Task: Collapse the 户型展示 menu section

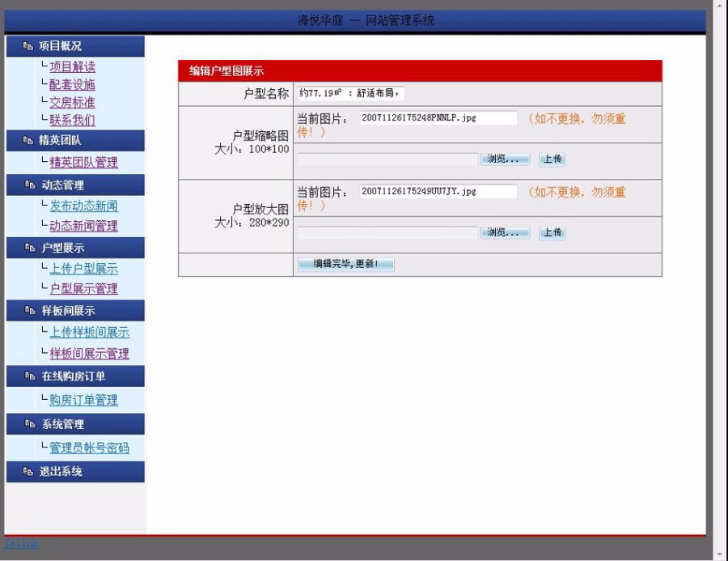Action: click(x=75, y=248)
